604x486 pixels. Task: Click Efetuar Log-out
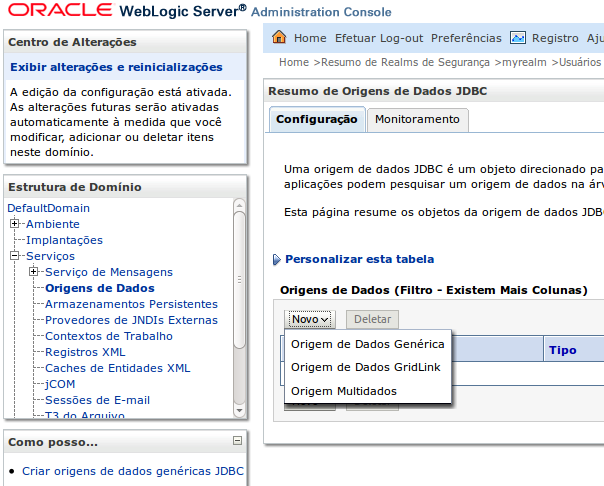pyautogui.click(x=379, y=38)
